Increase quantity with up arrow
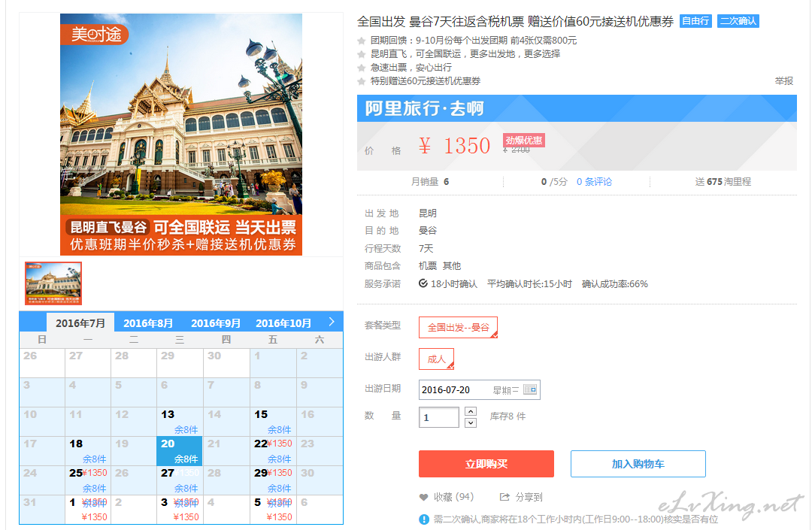The height and width of the screenshot is (530, 812). 470,411
